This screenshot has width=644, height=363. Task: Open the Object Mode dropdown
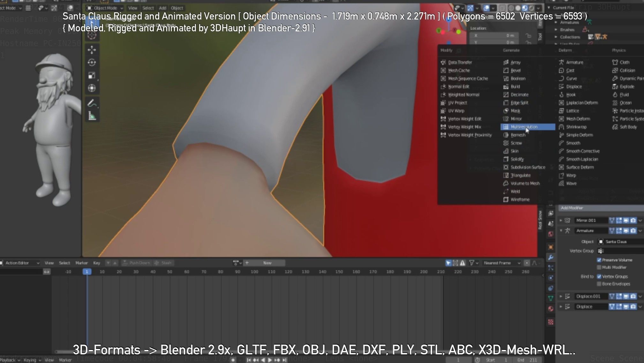(x=105, y=8)
